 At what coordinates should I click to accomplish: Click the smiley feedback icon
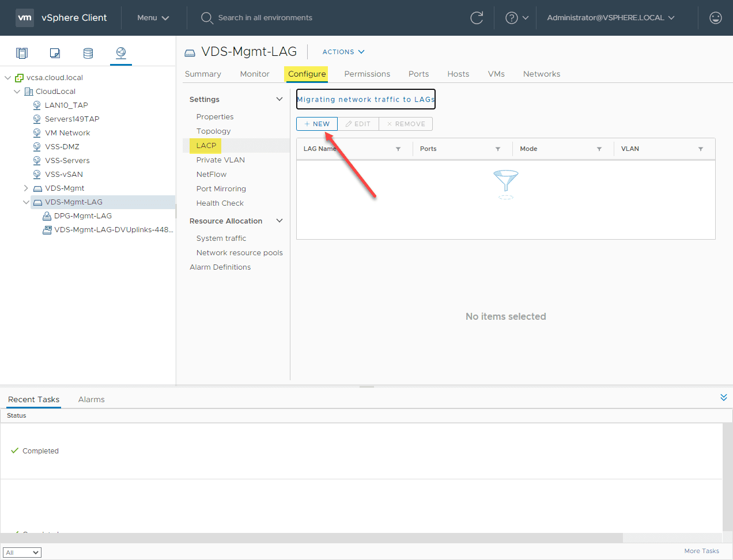point(716,18)
